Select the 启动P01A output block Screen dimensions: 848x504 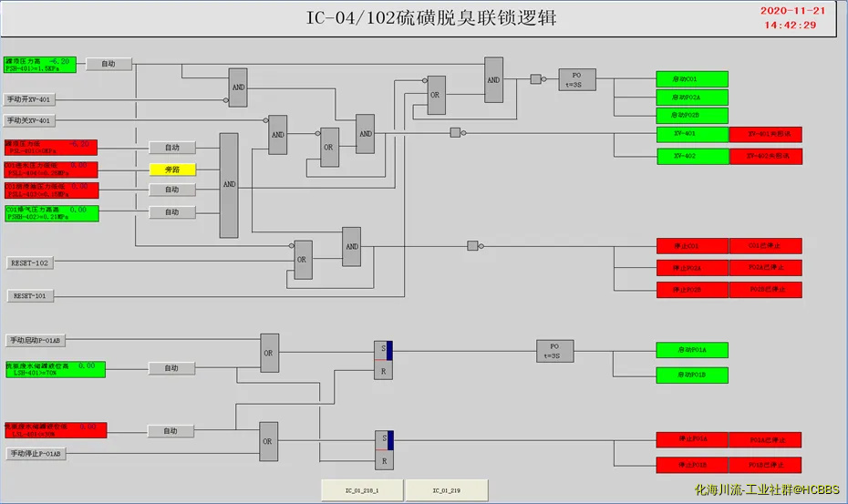[x=692, y=350]
